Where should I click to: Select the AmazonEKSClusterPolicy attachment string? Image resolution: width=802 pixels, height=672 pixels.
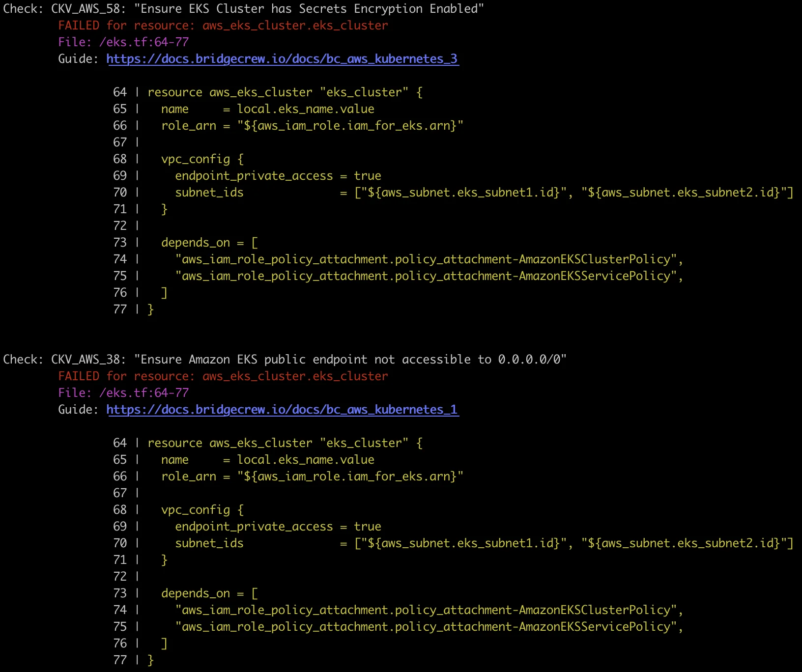coord(428,259)
